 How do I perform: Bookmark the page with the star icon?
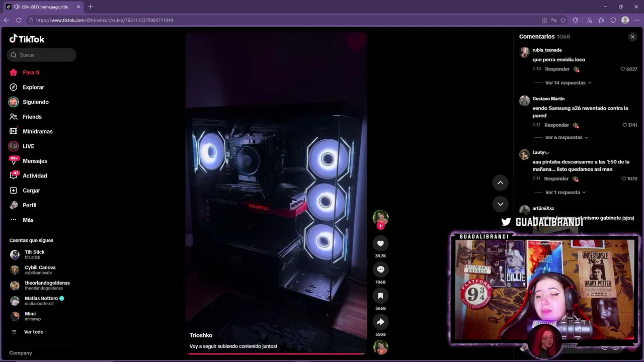pos(563,20)
